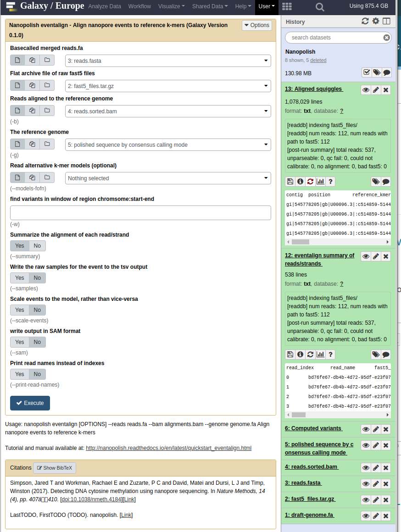This screenshot has height=532, width=401.
Task: Open the reference genome polished sequence dropdown
Action: [168, 144]
